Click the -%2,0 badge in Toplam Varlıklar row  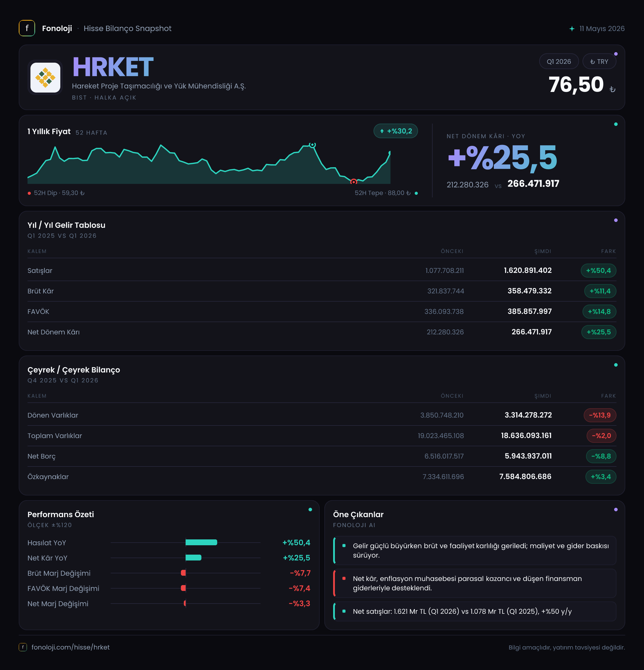coord(602,435)
